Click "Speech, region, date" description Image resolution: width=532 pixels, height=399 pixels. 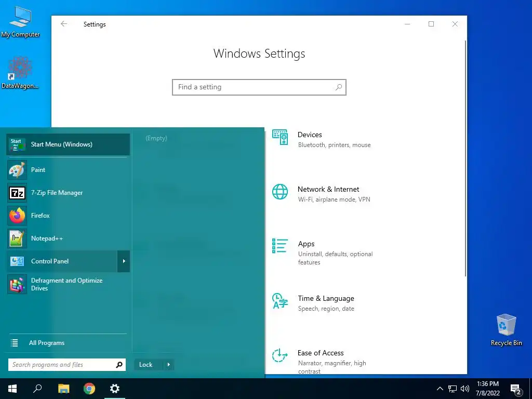pyautogui.click(x=326, y=309)
